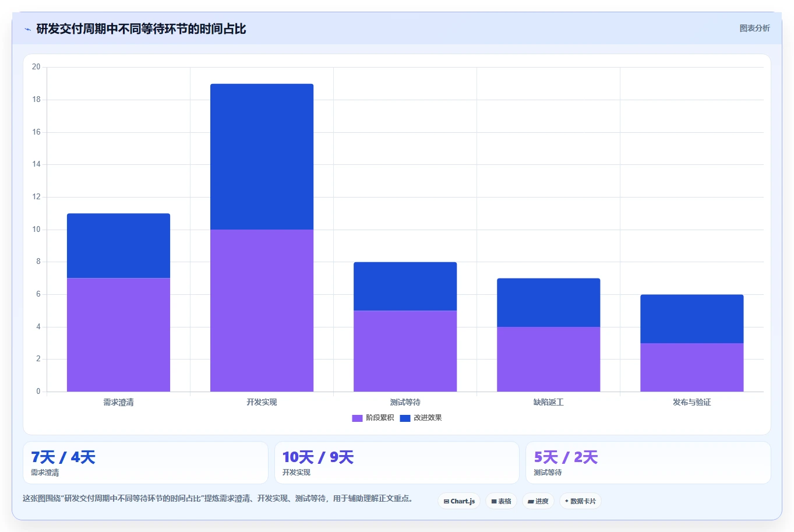Click the 缺陷返工 x-axis label

pos(548,402)
